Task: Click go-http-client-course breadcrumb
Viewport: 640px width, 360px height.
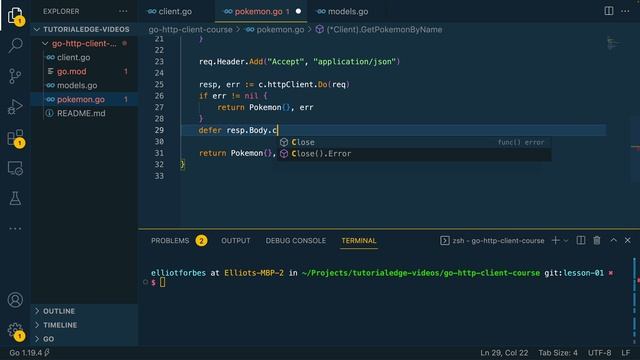Action: (190, 29)
